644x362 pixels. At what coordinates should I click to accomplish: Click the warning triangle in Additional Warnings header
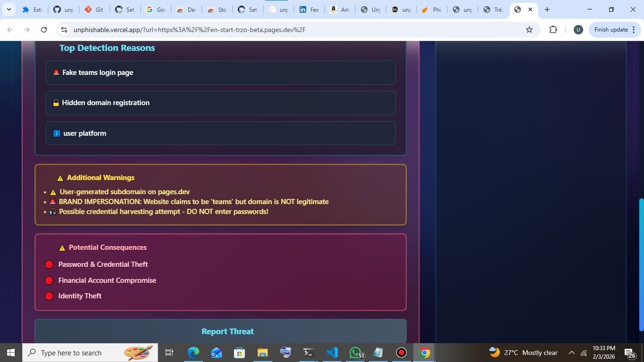(x=60, y=177)
